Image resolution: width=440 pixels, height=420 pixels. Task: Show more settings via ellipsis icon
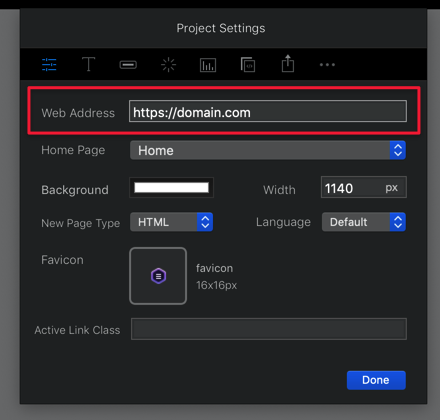click(x=327, y=65)
